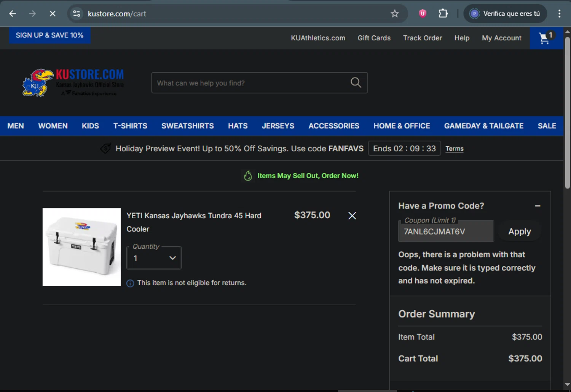
Task: Bookmark this page with the star icon
Action: pos(395,14)
